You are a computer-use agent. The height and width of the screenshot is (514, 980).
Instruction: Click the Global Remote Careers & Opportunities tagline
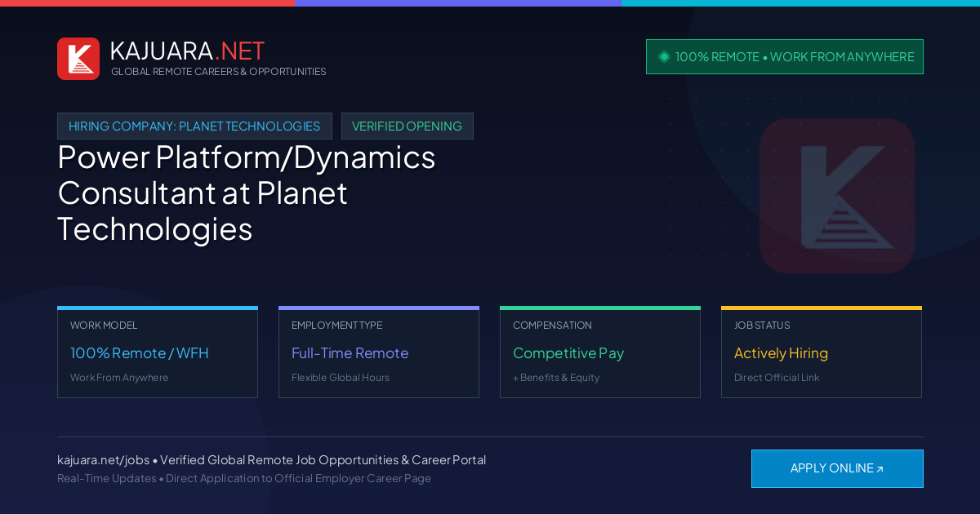click(218, 72)
